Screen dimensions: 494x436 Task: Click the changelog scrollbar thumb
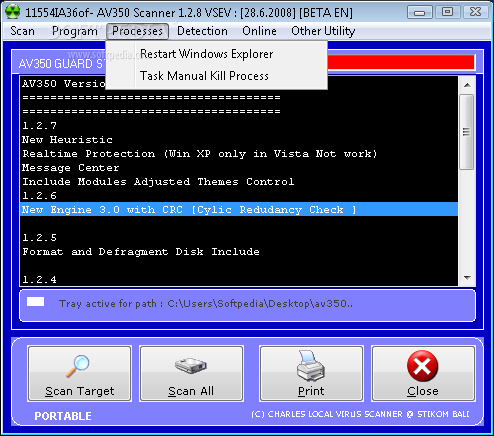coord(467,132)
